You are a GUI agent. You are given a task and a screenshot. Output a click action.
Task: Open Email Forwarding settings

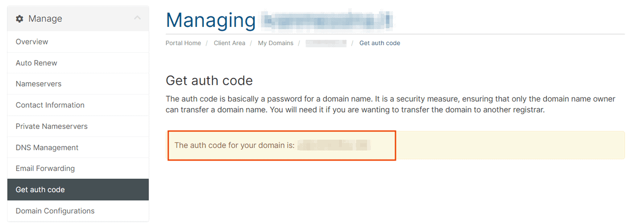click(x=78, y=168)
